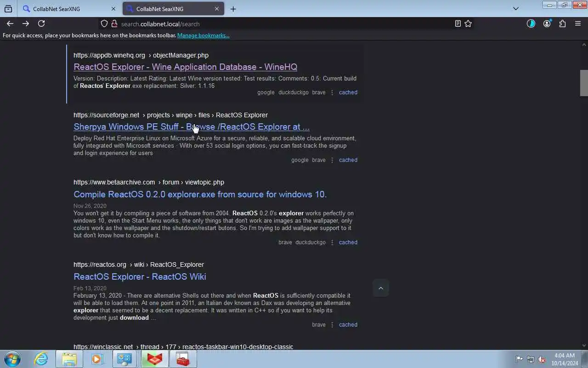Open cached link for ReactOS Wiki result
The height and width of the screenshot is (368, 588).
coord(348,325)
